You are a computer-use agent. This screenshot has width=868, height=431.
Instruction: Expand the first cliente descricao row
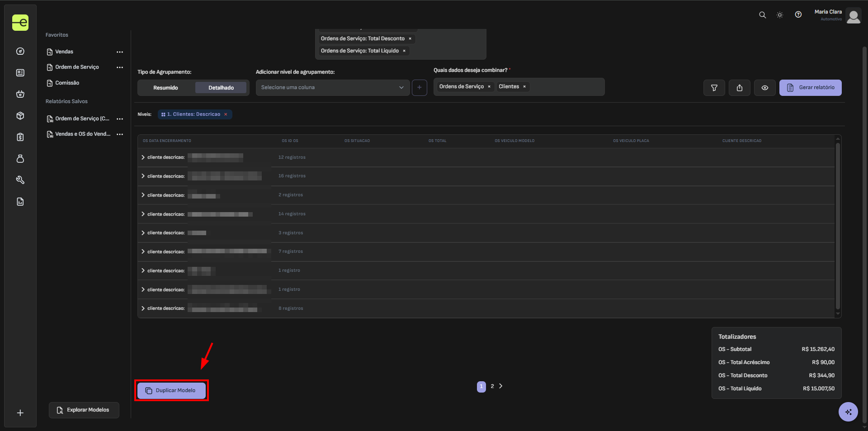point(143,157)
